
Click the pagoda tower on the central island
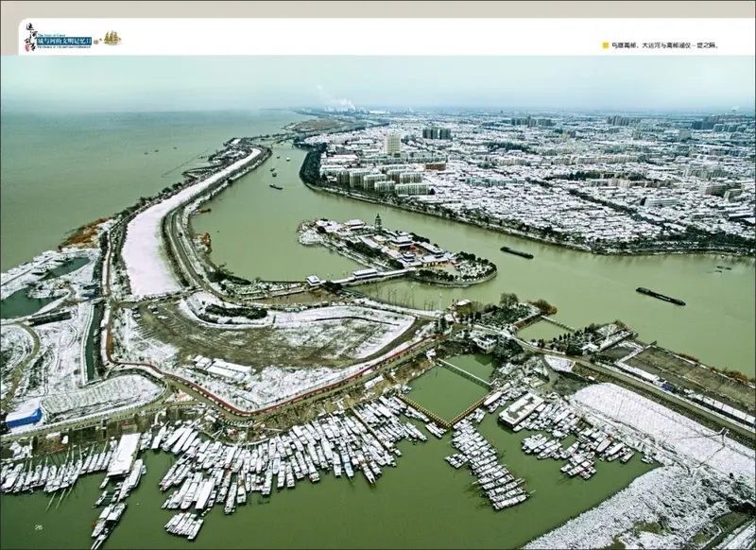click(x=378, y=222)
